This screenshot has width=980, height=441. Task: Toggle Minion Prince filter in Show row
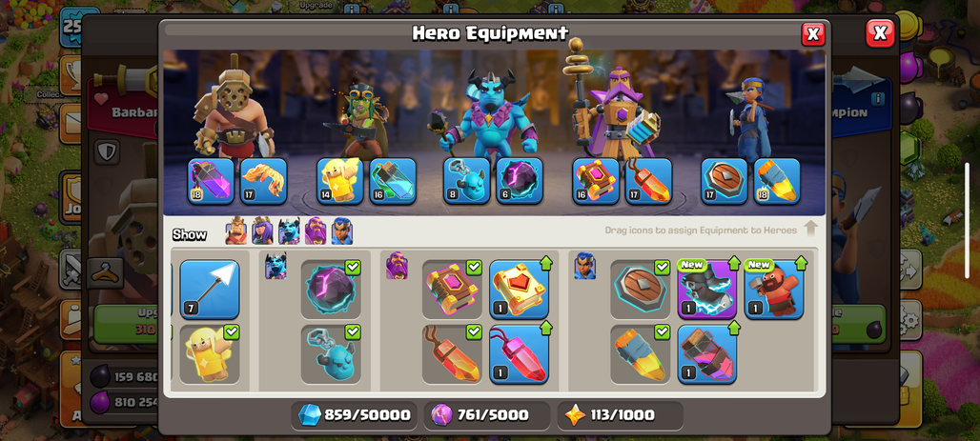(x=289, y=231)
